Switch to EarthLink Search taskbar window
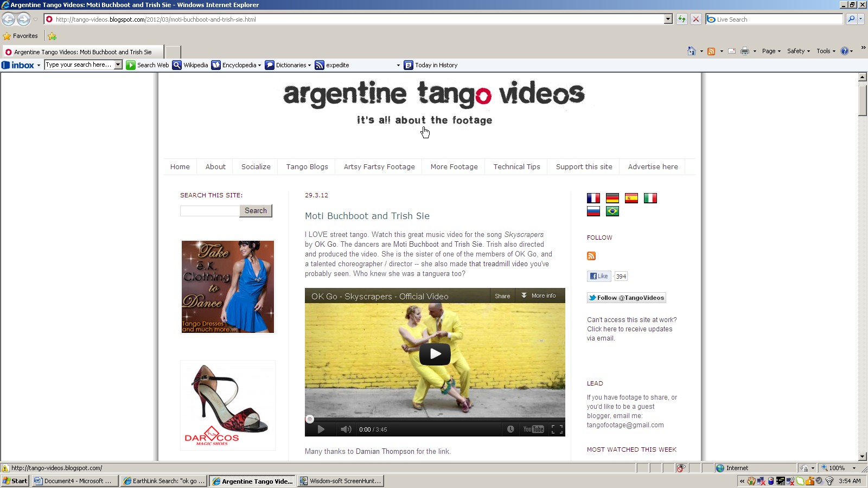This screenshot has width=868, height=488. click(164, 481)
